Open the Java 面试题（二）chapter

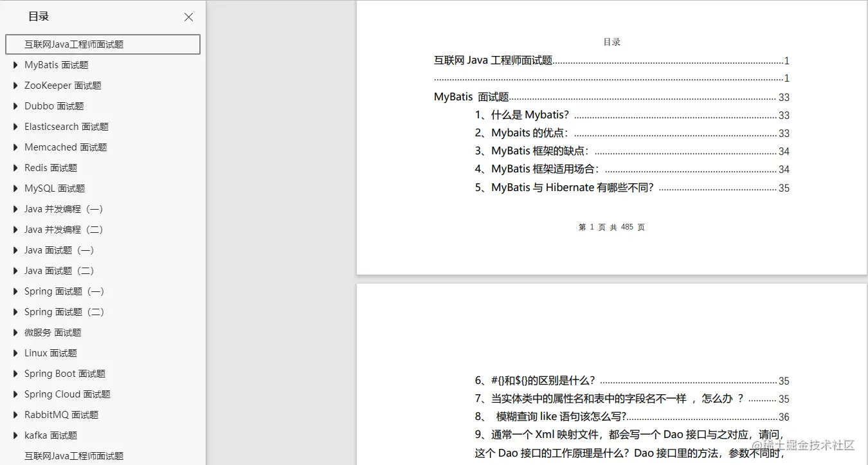[59, 270]
